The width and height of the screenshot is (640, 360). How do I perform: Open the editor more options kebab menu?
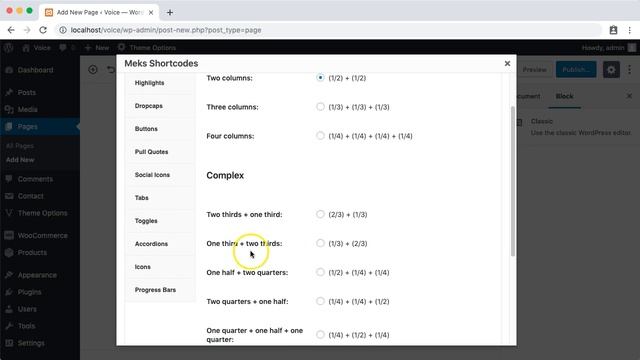tap(629, 70)
